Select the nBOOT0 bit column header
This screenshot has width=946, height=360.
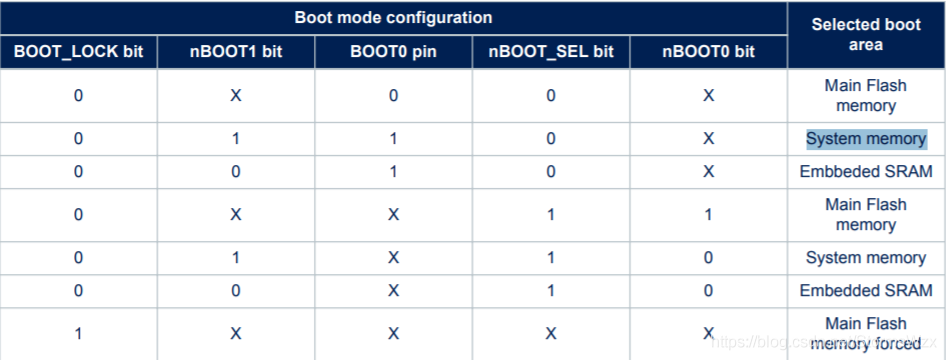click(x=708, y=52)
